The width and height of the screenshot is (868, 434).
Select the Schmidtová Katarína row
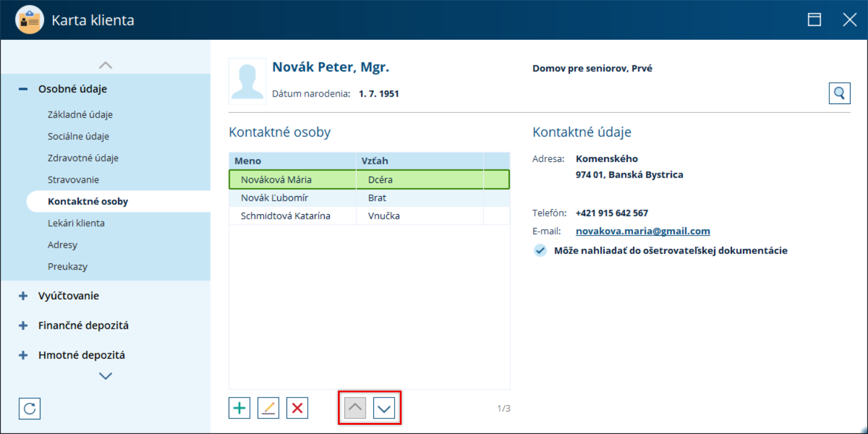[x=369, y=216]
